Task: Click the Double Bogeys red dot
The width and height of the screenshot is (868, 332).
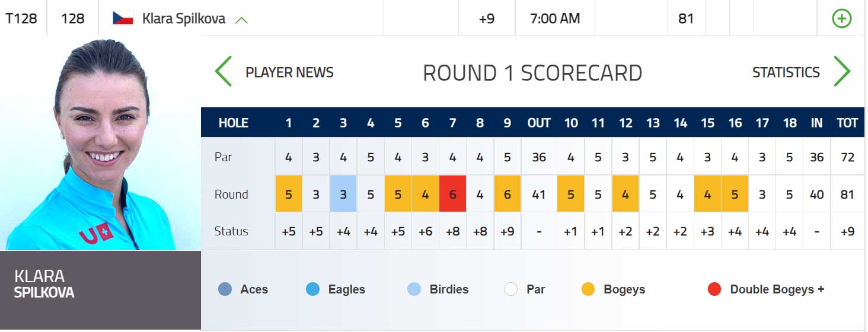Action: pyautogui.click(x=714, y=289)
